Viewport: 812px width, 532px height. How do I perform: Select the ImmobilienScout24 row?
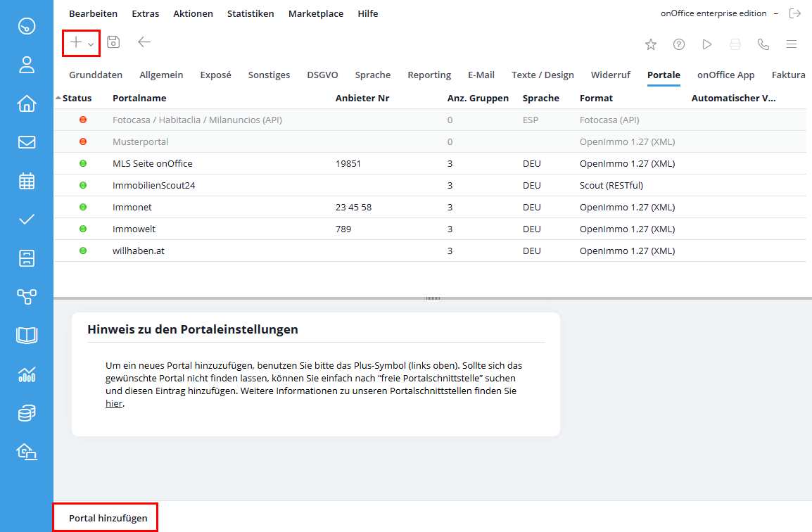(430, 185)
